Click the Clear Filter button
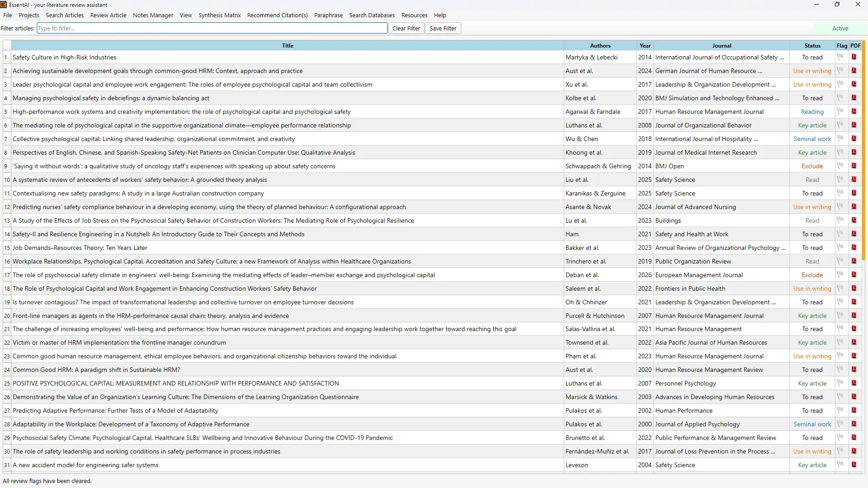Viewport: 868px width, 488px height. pos(406,28)
